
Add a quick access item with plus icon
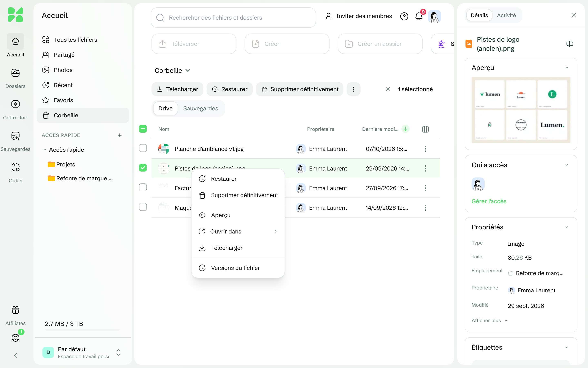(x=120, y=135)
